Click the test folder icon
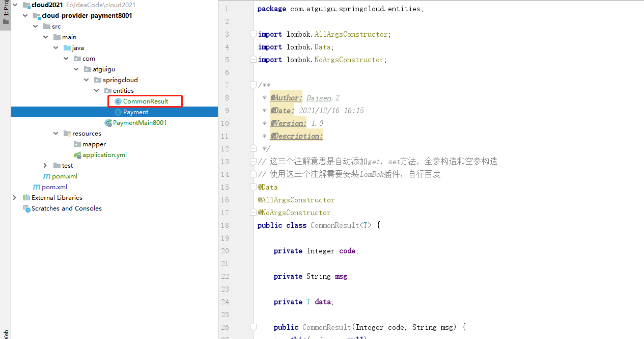This screenshot has width=644, height=339. click(57, 165)
